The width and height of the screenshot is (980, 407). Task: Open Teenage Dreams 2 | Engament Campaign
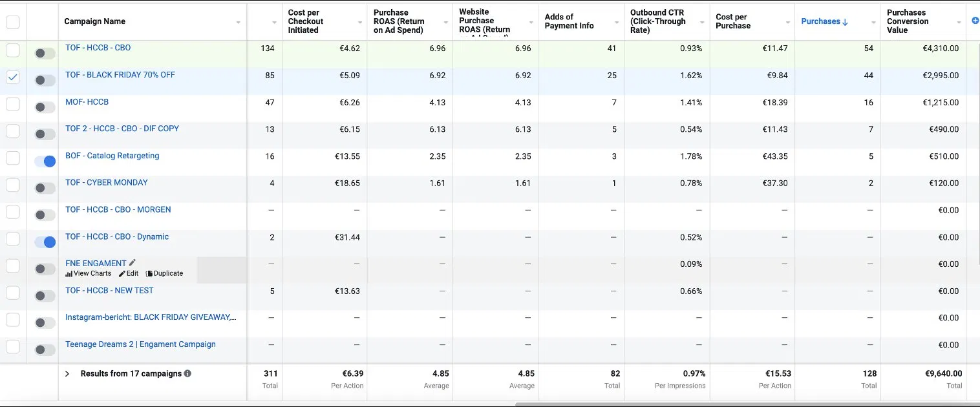[140, 344]
